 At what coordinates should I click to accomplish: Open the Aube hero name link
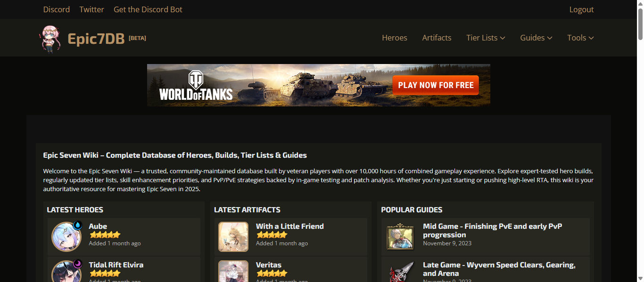98,226
